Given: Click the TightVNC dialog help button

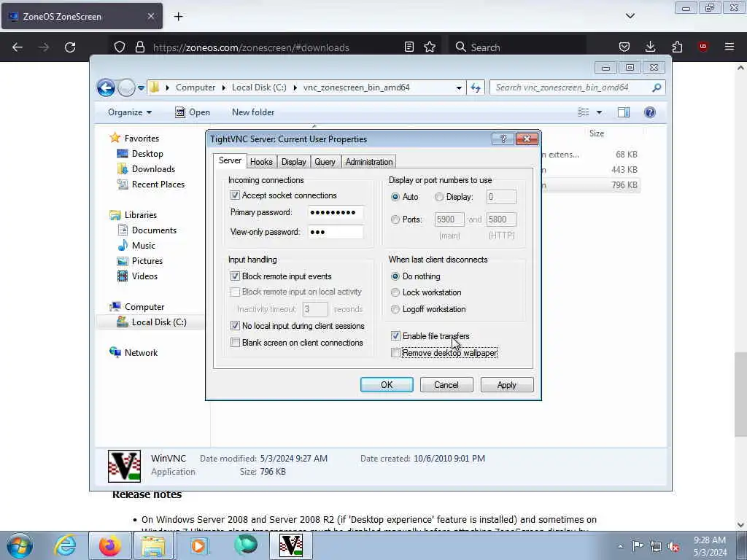Looking at the screenshot, I should (x=503, y=139).
